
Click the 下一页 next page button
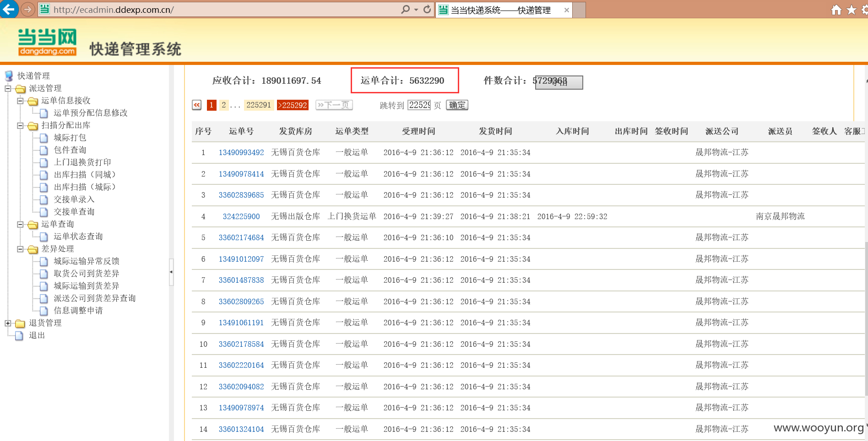coord(334,105)
